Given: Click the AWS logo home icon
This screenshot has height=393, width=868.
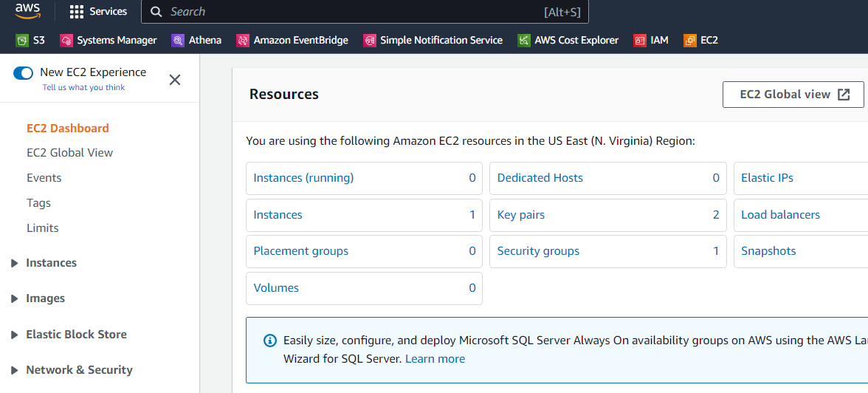Looking at the screenshot, I should [28, 10].
